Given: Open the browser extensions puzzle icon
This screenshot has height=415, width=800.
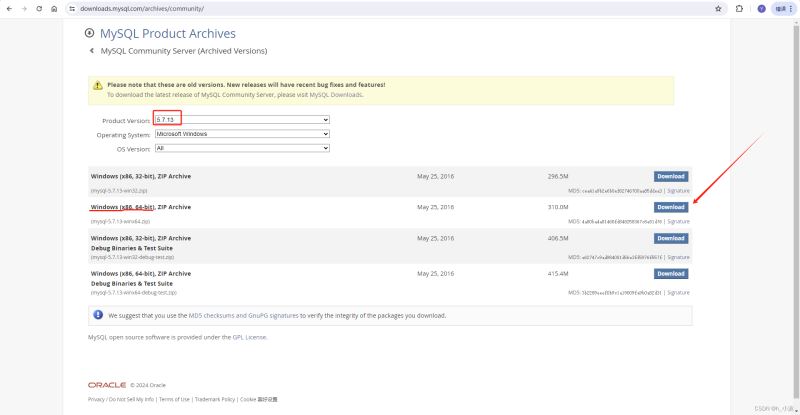Looking at the screenshot, I should pyautogui.click(x=739, y=8).
